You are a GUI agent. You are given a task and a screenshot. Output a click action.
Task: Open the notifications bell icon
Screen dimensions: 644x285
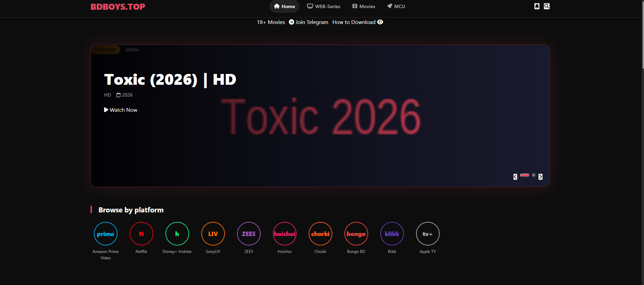[537, 6]
